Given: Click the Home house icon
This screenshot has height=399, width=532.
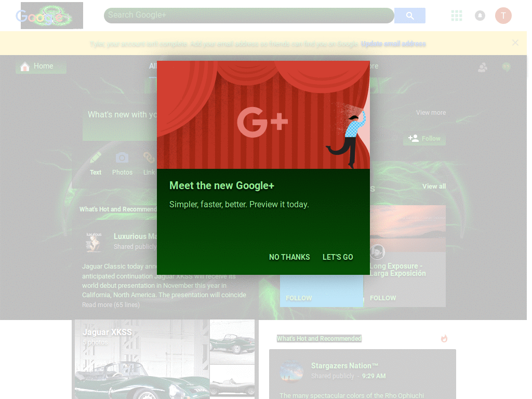Looking at the screenshot, I should click(25, 66).
